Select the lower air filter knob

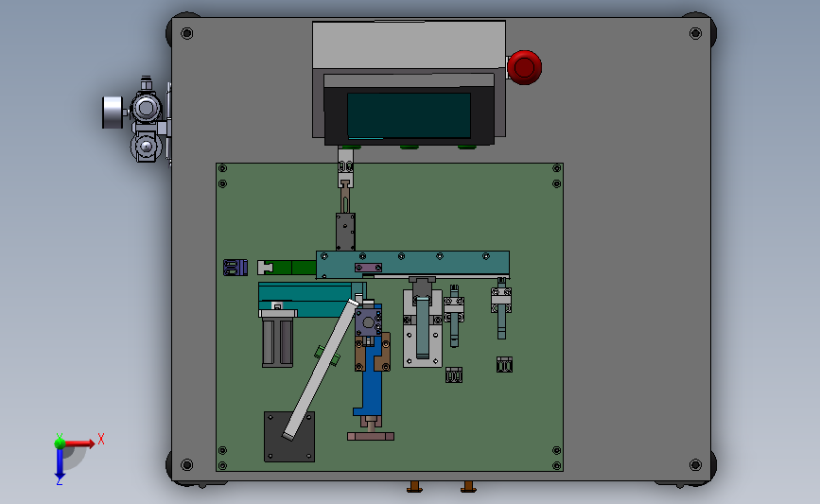point(146,147)
